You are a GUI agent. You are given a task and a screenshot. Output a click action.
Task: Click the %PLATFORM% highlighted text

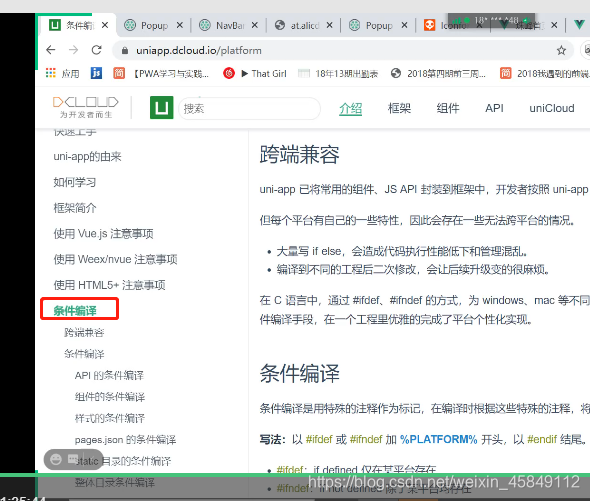click(x=438, y=439)
